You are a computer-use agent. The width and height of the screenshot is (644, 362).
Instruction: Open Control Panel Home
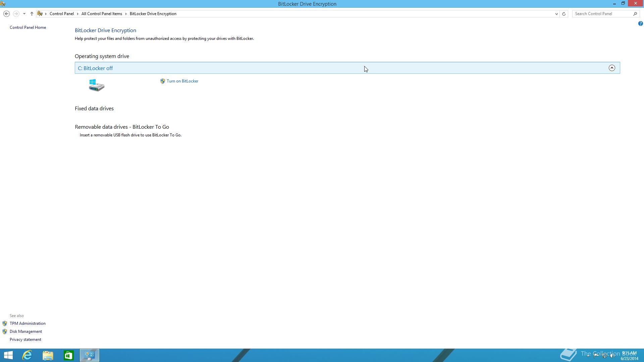click(28, 27)
